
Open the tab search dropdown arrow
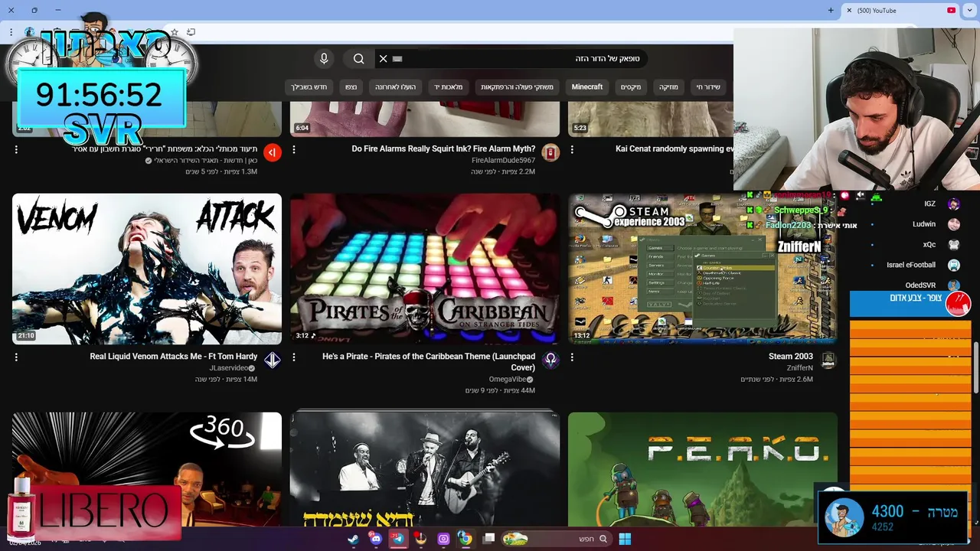point(970,11)
